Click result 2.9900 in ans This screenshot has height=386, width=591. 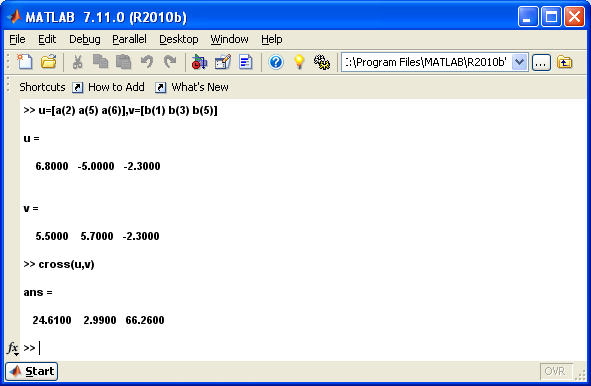100,320
